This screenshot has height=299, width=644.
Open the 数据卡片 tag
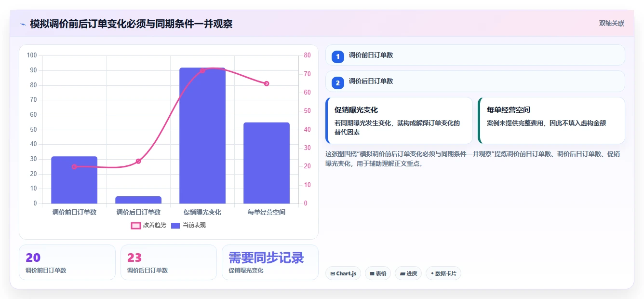pos(443,273)
